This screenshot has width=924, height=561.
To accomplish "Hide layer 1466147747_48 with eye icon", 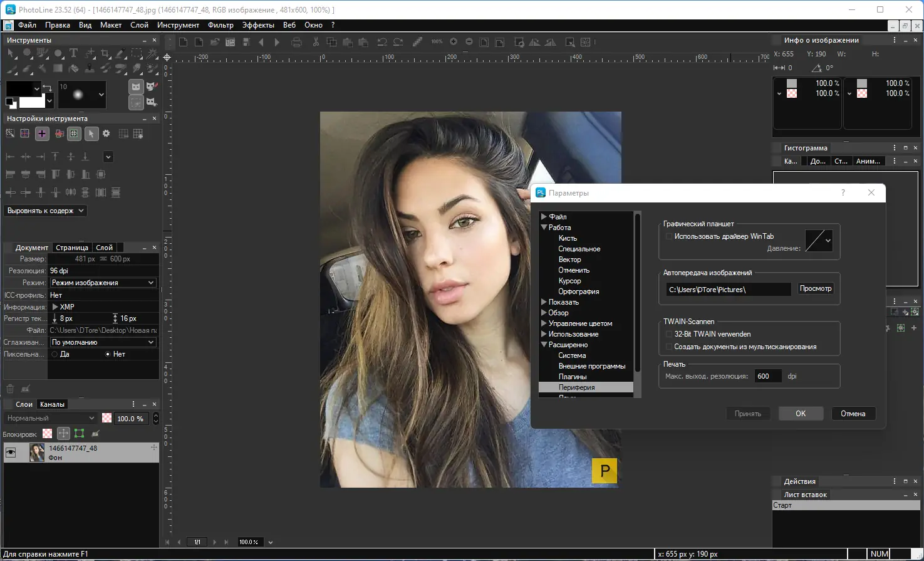I will click(11, 453).
